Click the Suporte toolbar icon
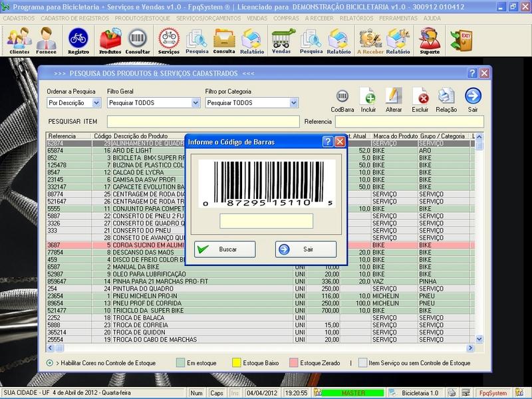The width and height of the screenshot is (532, 399). coord(430,39)
